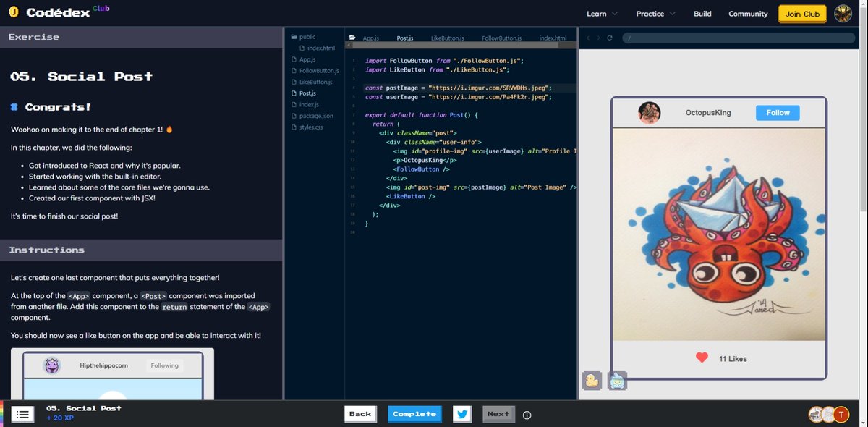Click the Complete button

pyautogui.click(x=414, y=414)
